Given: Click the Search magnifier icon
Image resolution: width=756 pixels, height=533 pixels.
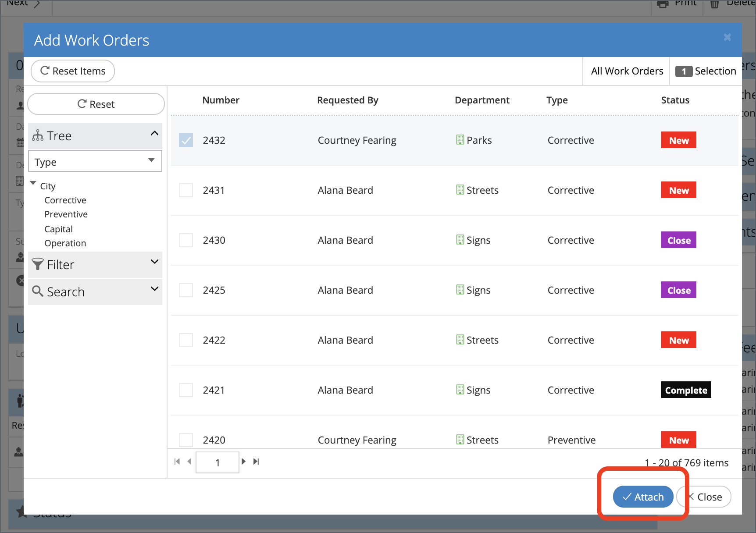Looking at the screenshot, I should (x=38, y=291).
